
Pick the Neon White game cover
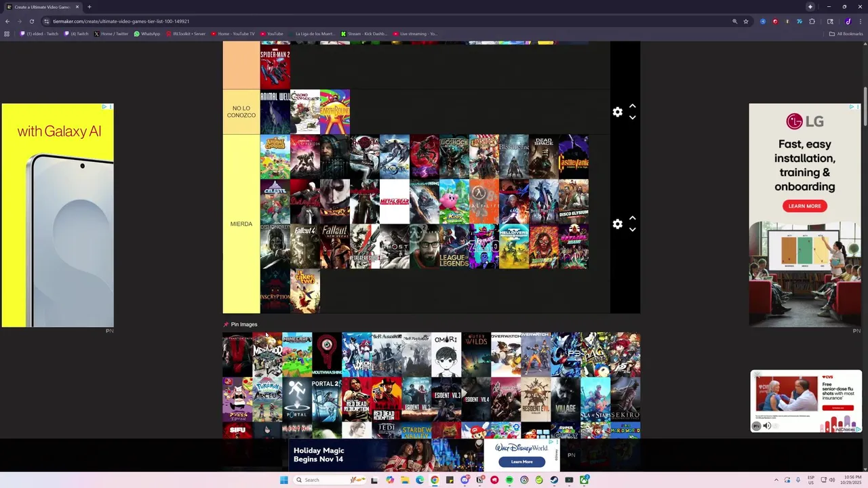357,354
